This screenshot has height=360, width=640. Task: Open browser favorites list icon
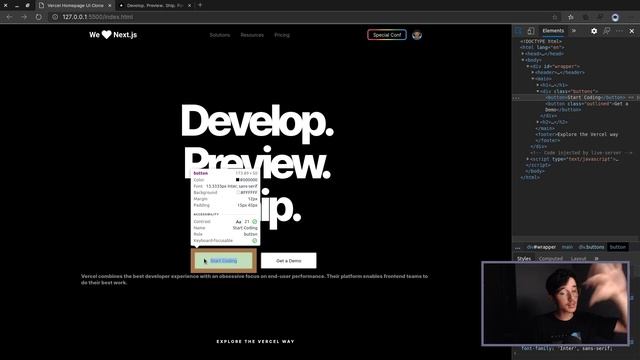click(x=571, y=17)
